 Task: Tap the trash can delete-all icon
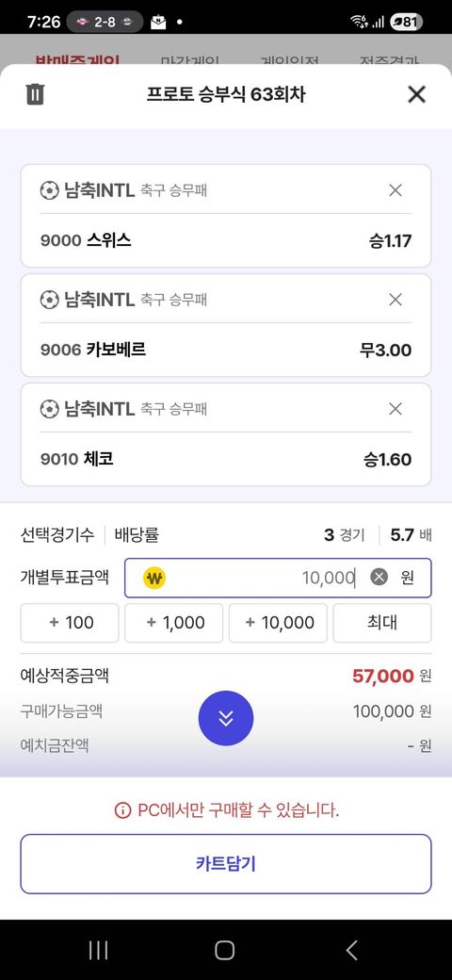[35, 94]
